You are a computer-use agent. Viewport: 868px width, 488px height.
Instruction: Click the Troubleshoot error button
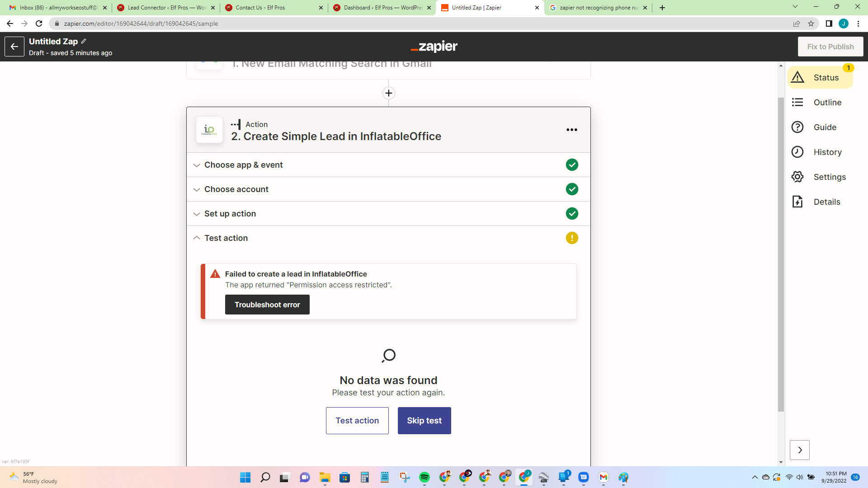[267, 305]
